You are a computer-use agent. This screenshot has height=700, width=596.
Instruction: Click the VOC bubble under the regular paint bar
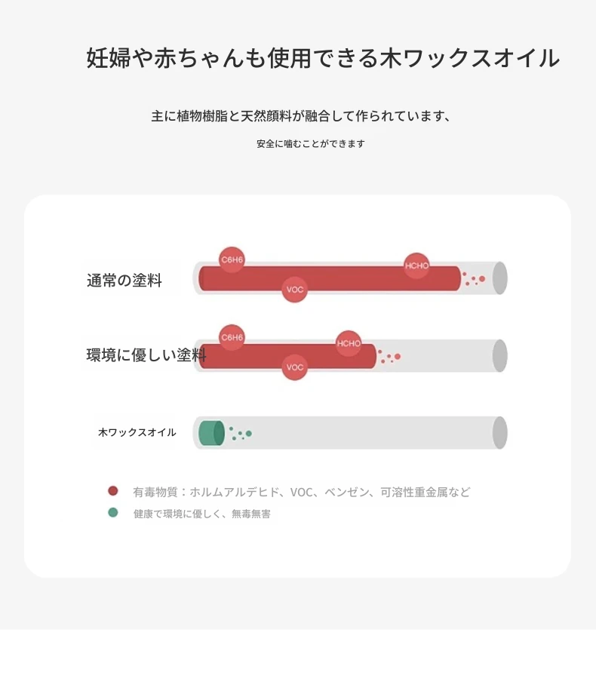pos(295,290)
